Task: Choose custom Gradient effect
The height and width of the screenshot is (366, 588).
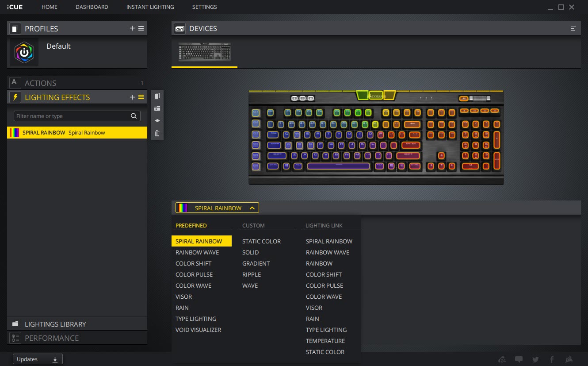Action: 256,263
